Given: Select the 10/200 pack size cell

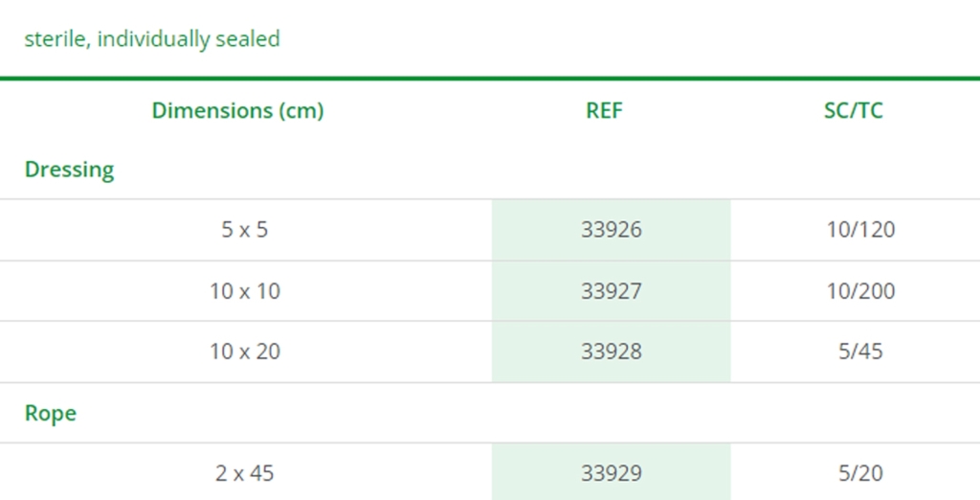Looking at the screenshot, I should pyautogui.click(x=860, y=291).
